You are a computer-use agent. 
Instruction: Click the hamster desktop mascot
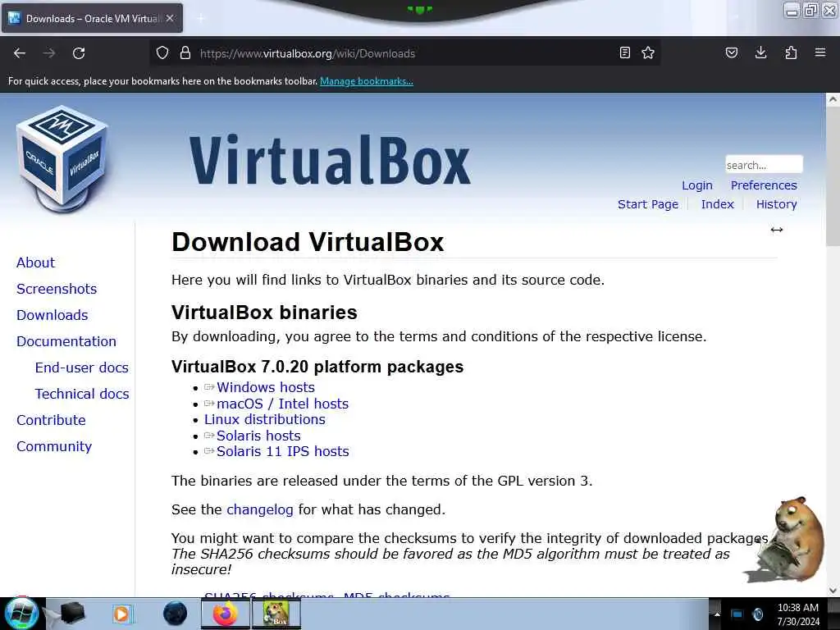(x=787, y=540)
